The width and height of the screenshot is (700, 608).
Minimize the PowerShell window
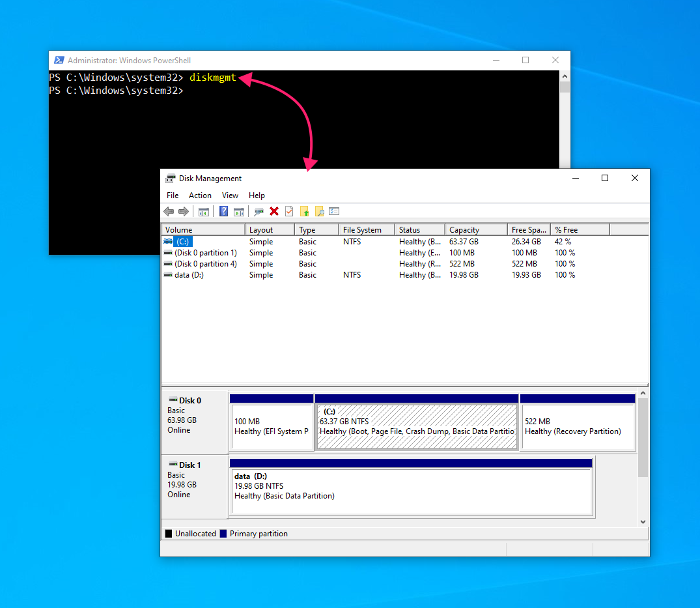(x=496, y=60)
